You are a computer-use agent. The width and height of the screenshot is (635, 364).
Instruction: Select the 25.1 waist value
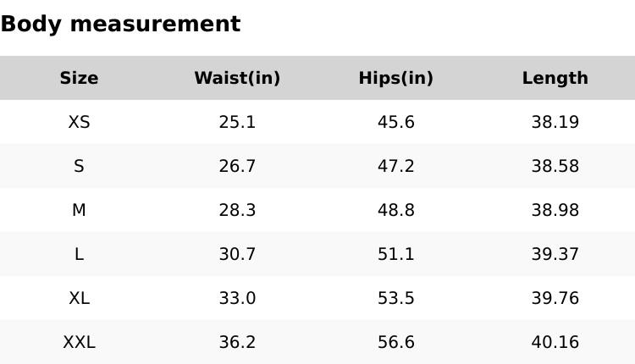(237, 123)
